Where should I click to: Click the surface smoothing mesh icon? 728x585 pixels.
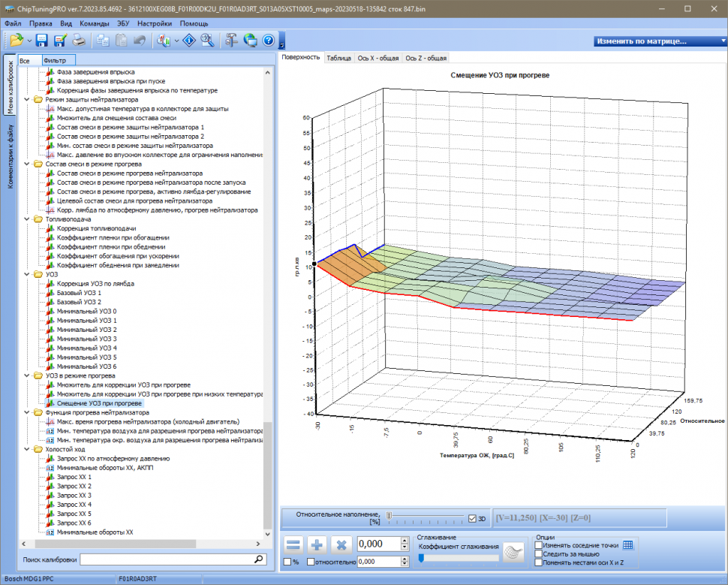point(514,551)
